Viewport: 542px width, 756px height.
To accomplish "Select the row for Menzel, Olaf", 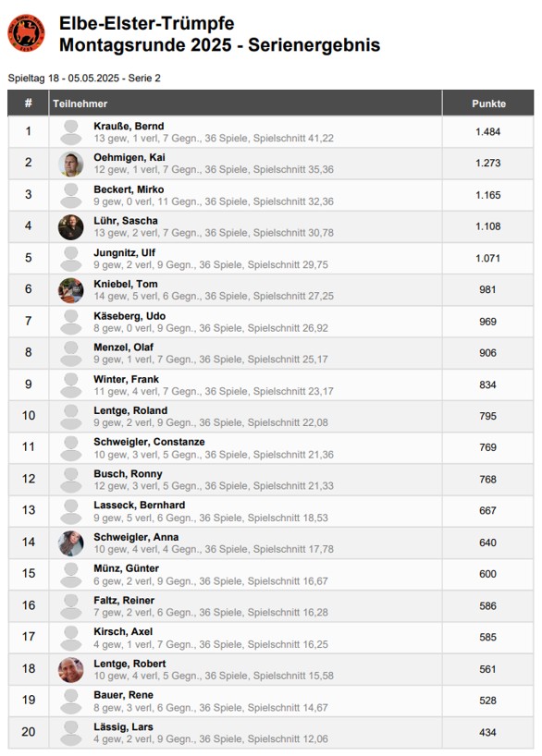I will point(271,353).
